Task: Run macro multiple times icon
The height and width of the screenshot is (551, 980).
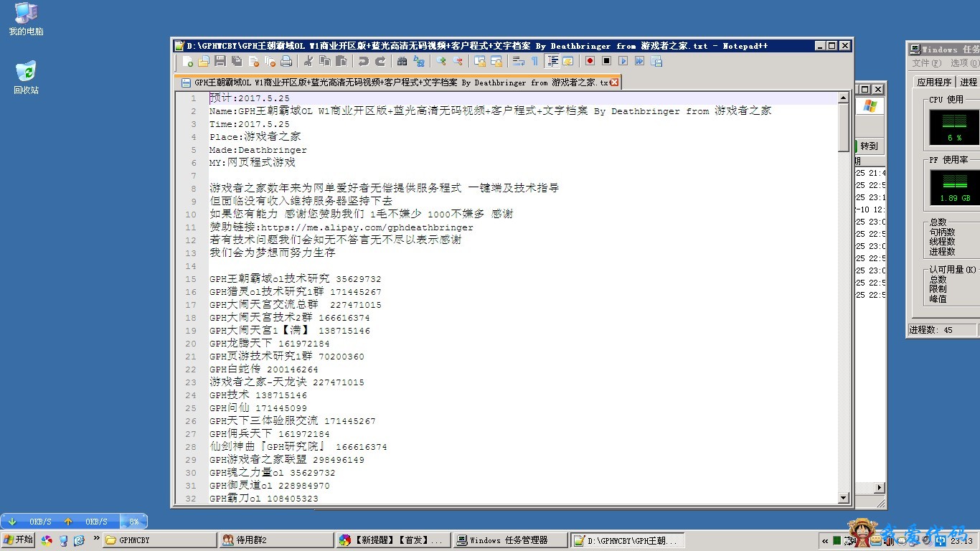Action: click(x=639, y=62)
